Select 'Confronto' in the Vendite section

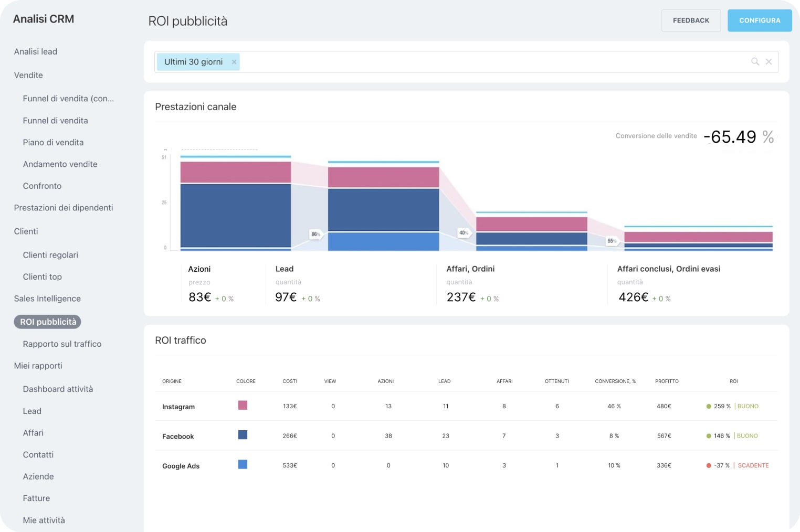42,186
